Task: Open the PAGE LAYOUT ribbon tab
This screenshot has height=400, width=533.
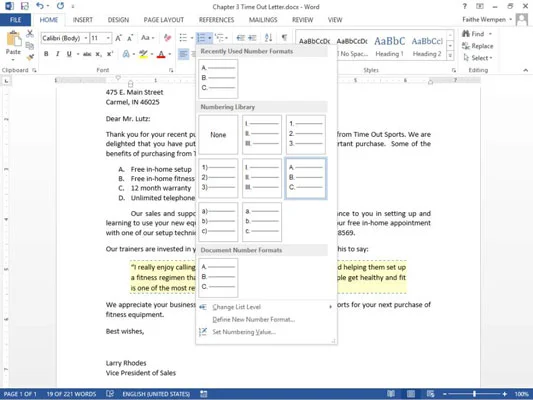Action: (164, 20)
